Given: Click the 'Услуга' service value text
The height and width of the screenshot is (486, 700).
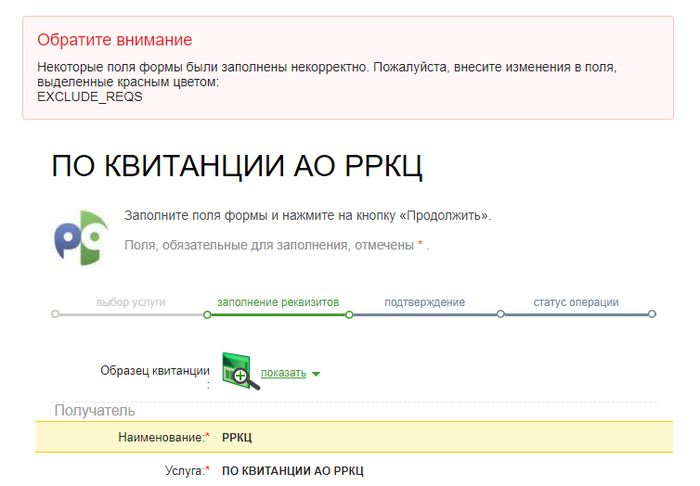Looking at the screenshot, I should click(293, 471).
